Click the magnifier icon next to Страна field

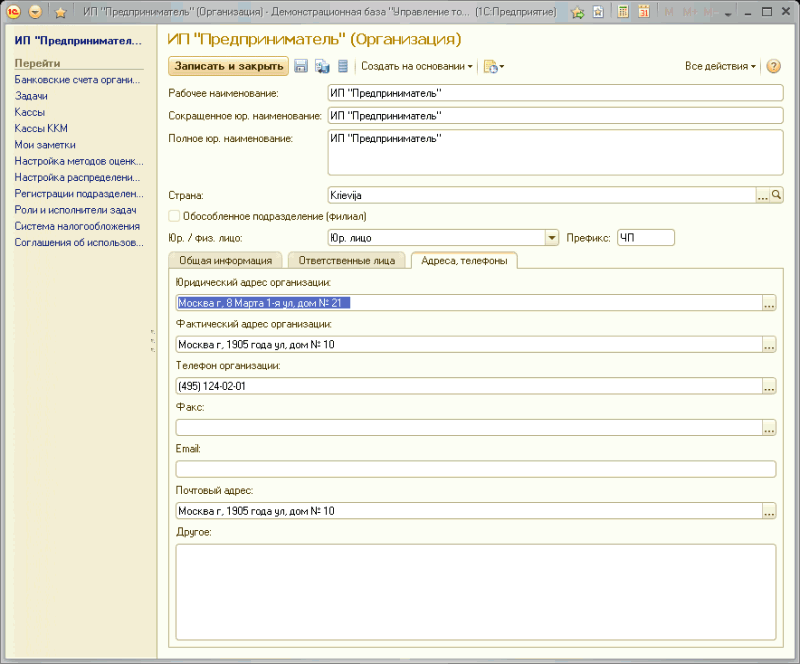pyautogui.click(x=776, y=196)
